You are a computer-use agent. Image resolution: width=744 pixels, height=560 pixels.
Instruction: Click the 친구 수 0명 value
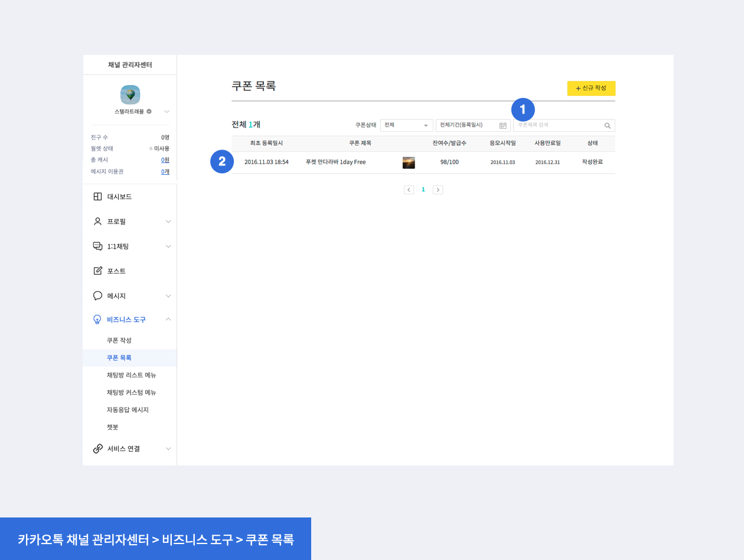[165, 137]
